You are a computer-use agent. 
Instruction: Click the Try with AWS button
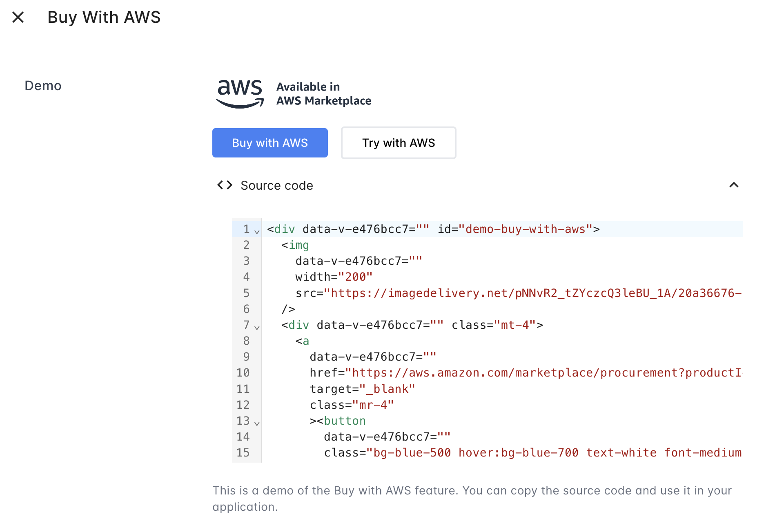coord(399,143)
